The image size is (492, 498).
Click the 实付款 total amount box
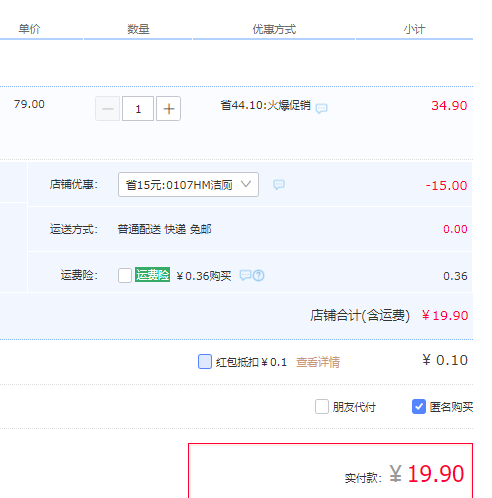pyautogui.click(x=331, y=471)
